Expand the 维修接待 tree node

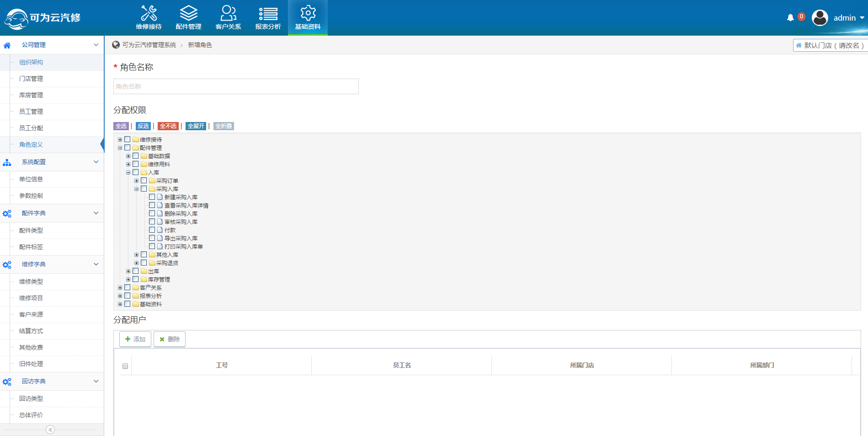point(120,140)
